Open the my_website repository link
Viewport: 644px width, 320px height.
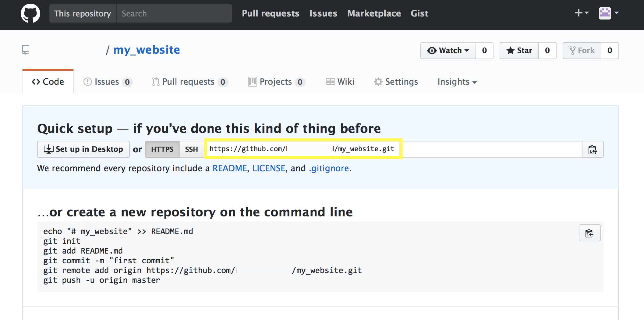click(x=147, y=50)
